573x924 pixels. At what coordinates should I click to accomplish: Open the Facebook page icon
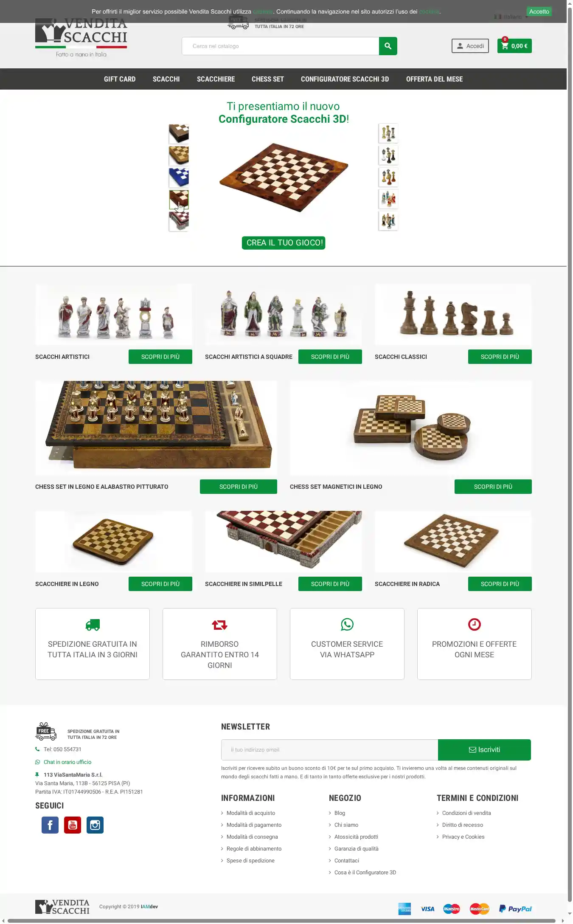(50, 825)
